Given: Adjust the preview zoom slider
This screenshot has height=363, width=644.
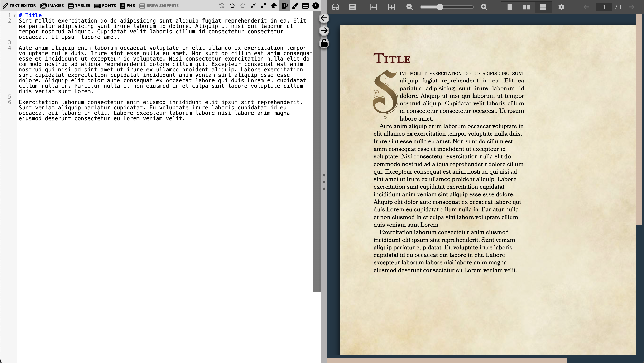Looking at the screenshot, I should (440, 7).
